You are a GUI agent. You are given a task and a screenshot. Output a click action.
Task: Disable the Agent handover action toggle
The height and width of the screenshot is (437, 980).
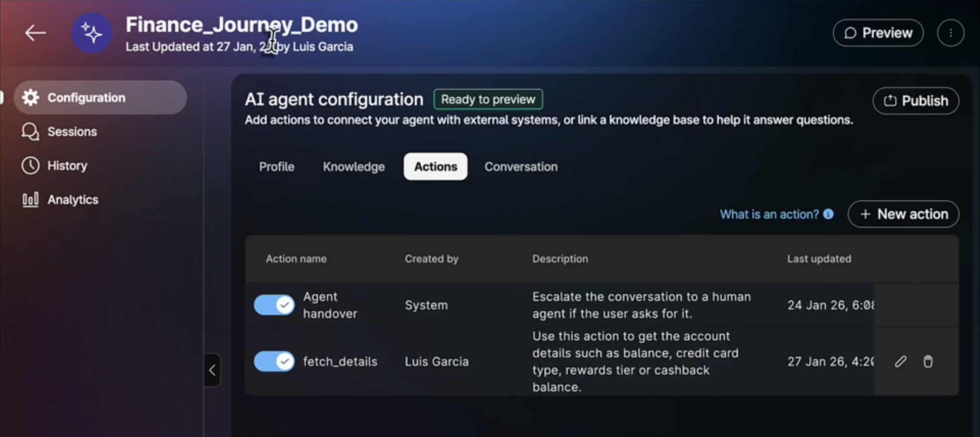click(274, 305)
